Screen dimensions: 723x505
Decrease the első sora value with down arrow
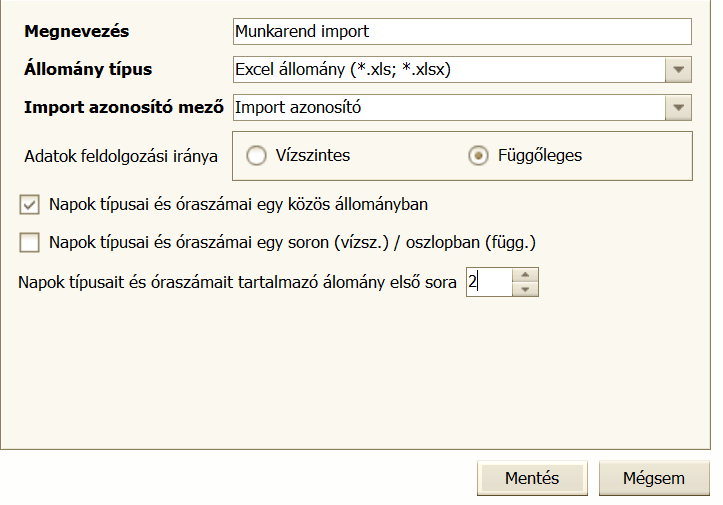click(x=525, y=289)
